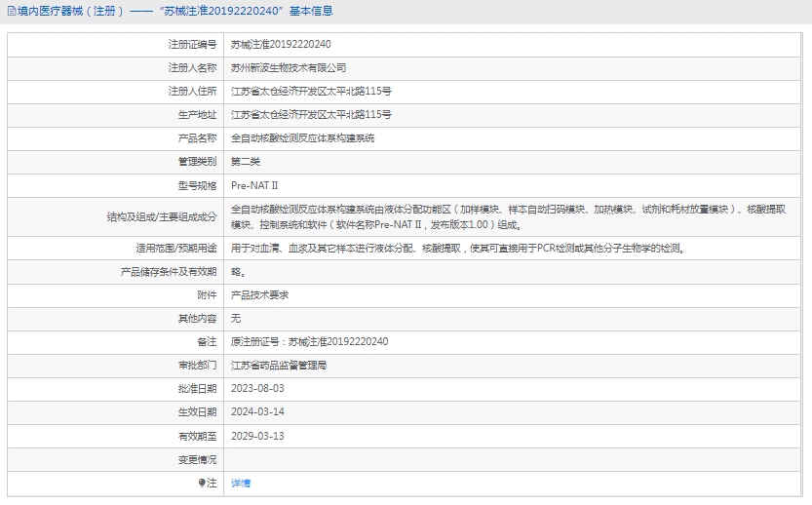Click approval department 江苏省药品监督管理局
This screenshot has width=812, height=505.
coord(279,366)
